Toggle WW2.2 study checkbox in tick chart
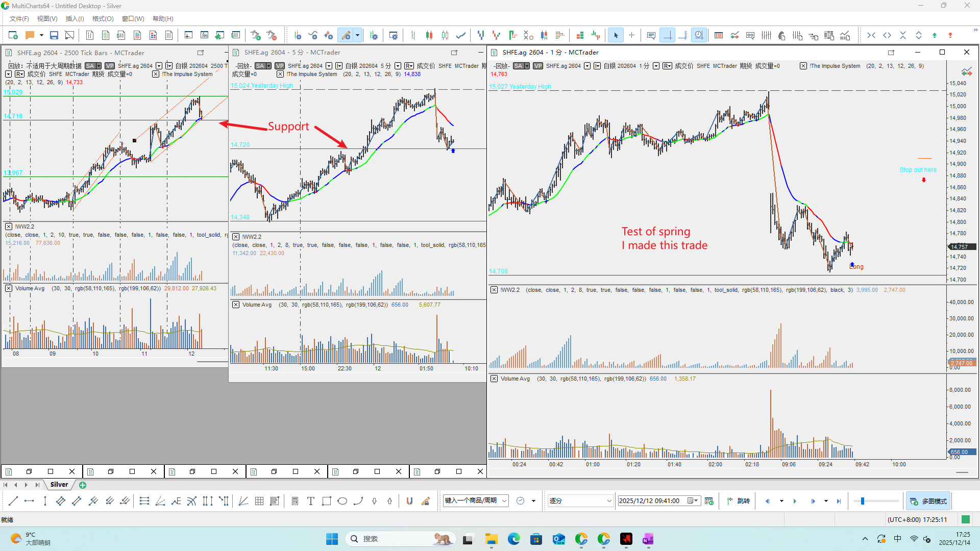Screen dimensions: 980x551 (x=9, y=227)
